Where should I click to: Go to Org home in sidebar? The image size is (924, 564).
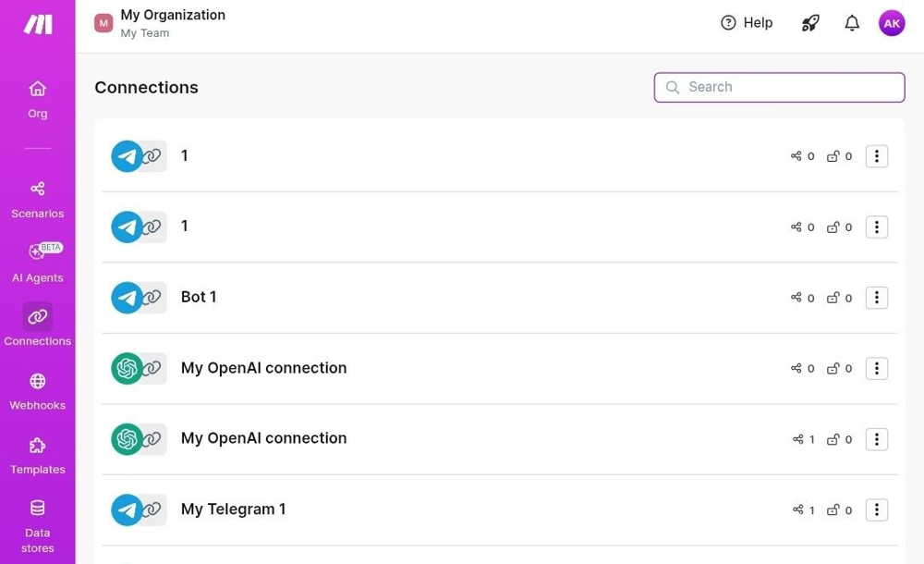[37, 99]
